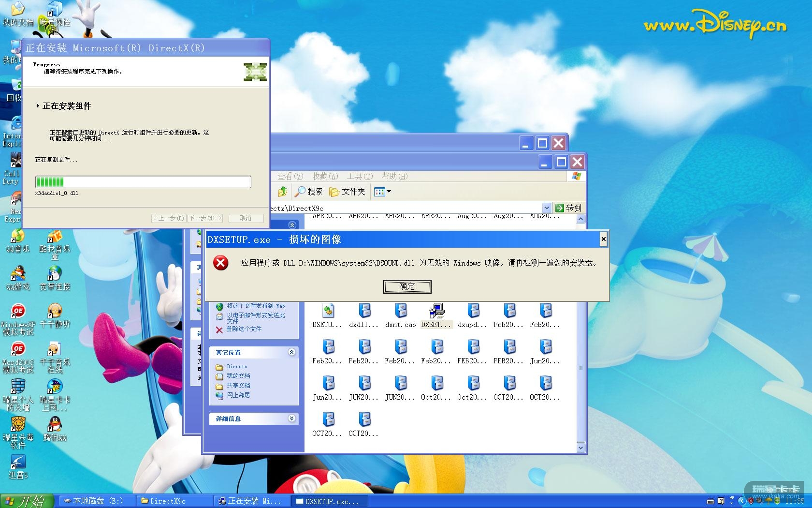Select the WindowsXP模拟考试 desktop icon
This screenshot has width=812, height=508.
[x=18, y=320]
